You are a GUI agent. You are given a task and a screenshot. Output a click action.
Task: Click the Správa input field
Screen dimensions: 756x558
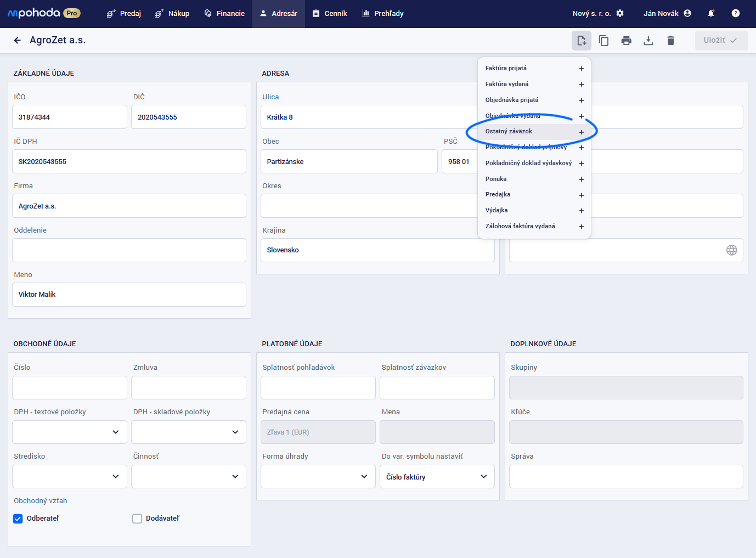626,476
